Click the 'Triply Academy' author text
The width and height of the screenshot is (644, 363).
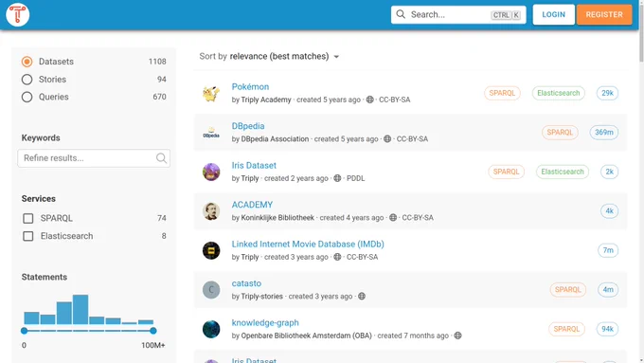pyautogui.click(x=266, y=100)
